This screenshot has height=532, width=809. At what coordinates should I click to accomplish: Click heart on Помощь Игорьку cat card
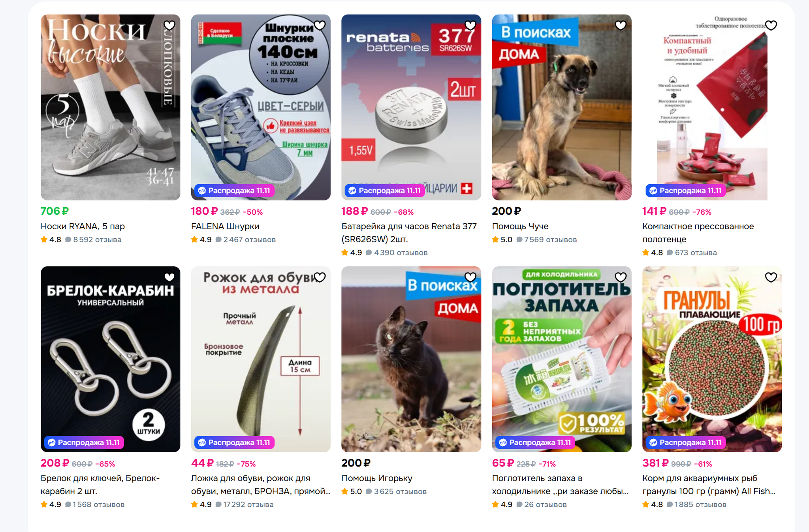(470, 277)
